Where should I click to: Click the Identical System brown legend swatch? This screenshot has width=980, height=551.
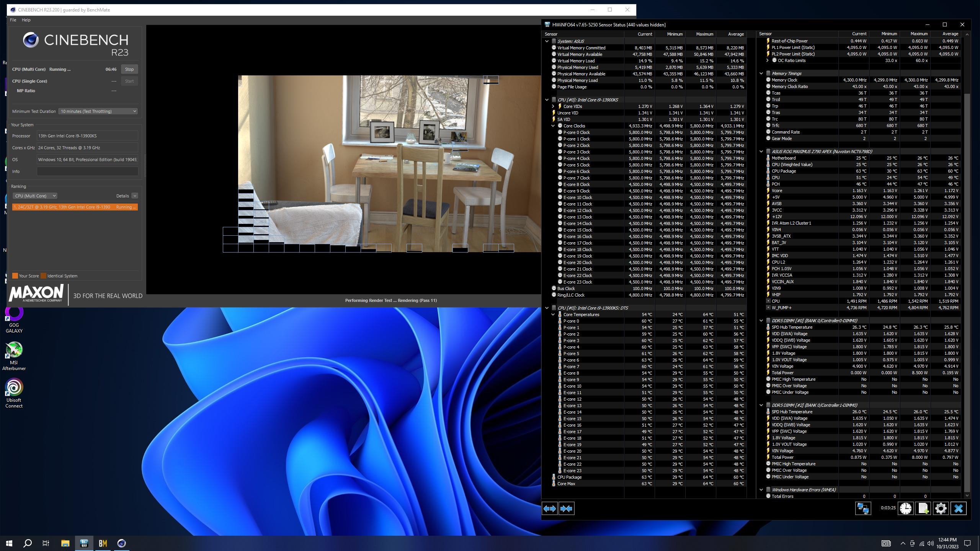[x=43, y=276]
